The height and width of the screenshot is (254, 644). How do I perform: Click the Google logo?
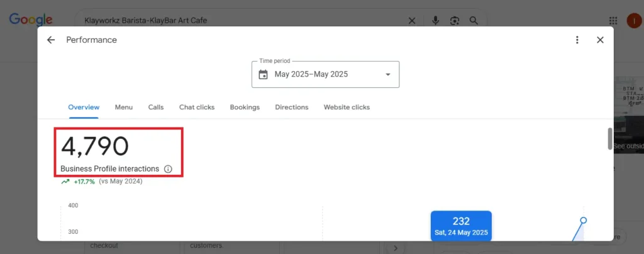31,19
